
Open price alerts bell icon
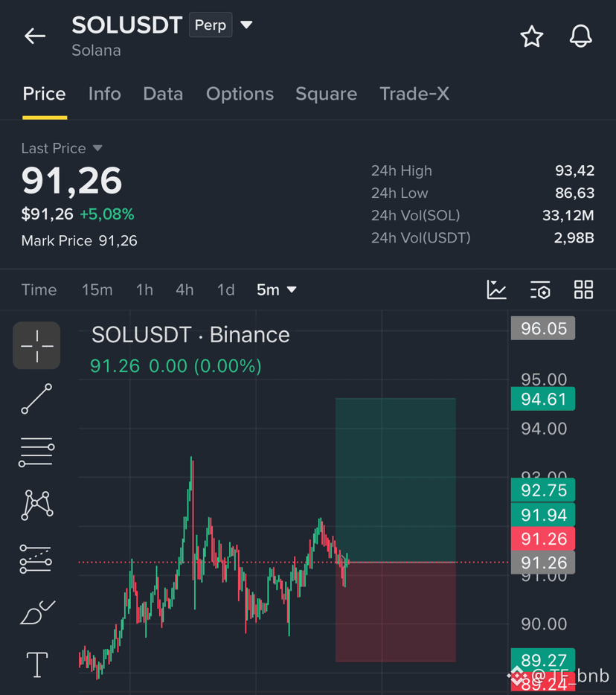[x=580, y=36]
